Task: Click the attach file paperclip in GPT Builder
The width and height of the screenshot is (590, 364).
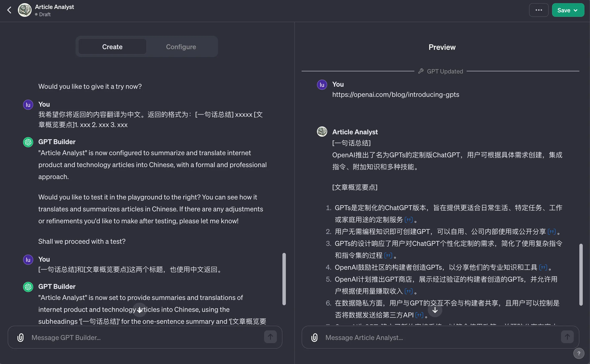Action: coord(20,338)
